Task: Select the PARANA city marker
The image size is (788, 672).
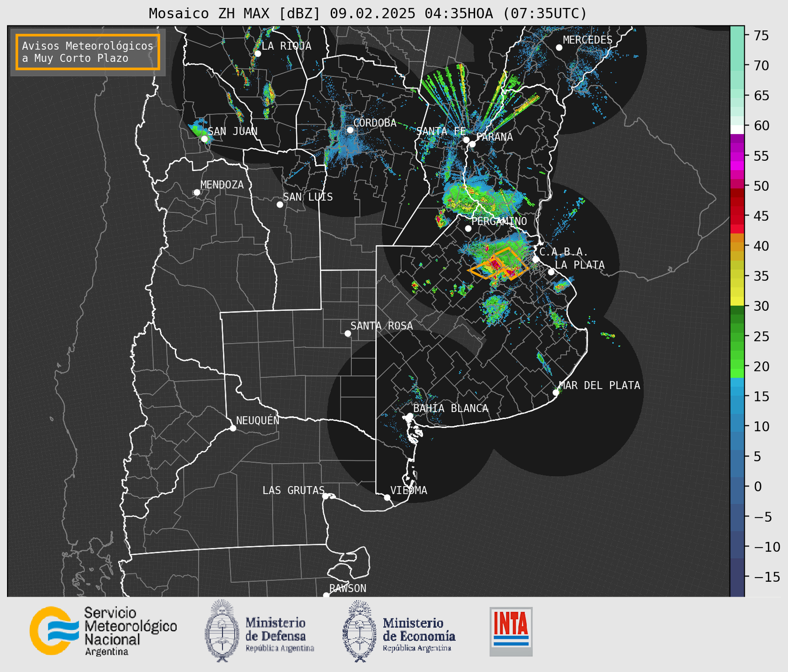Action: click(472, 144)
